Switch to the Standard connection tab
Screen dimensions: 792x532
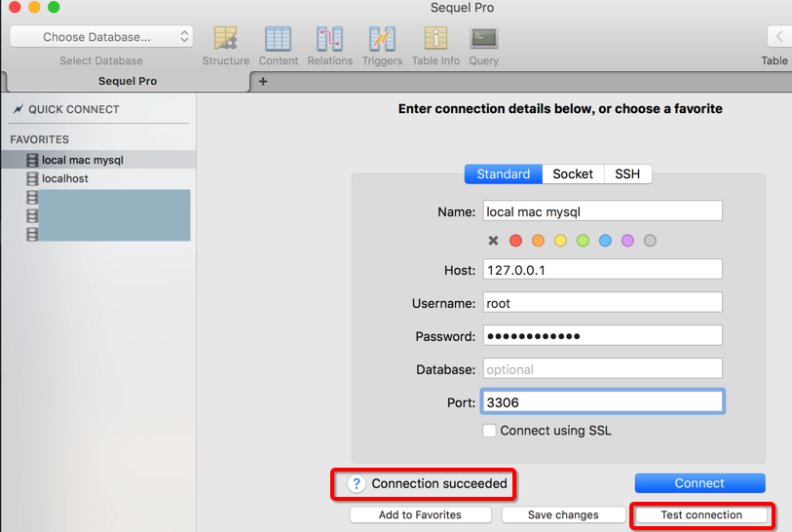pyautogui.click(x=503, y=173)
